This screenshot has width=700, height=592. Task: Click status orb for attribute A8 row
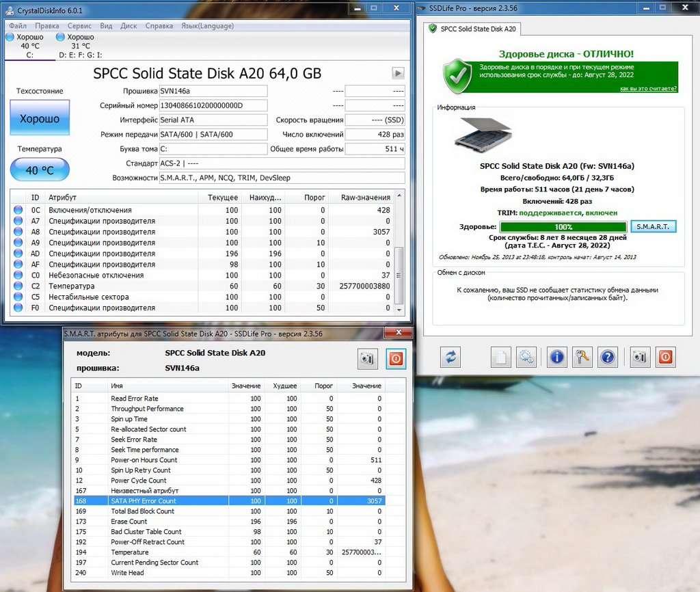18,232
